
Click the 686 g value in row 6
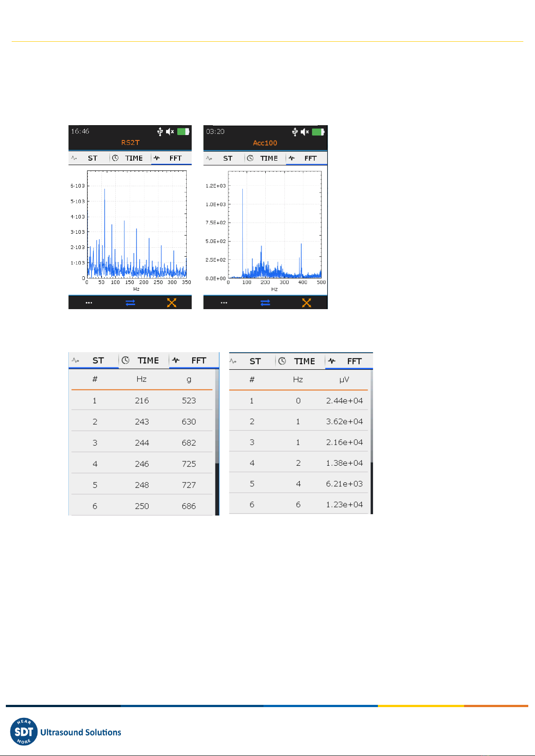coord(189,506)
